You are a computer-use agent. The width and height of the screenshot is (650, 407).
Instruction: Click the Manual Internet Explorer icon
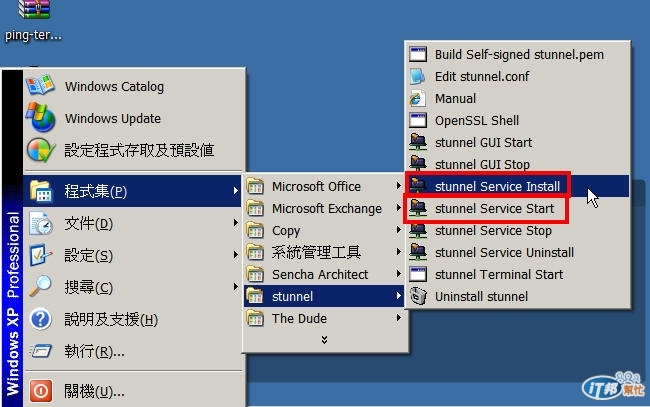click(418, 98)
